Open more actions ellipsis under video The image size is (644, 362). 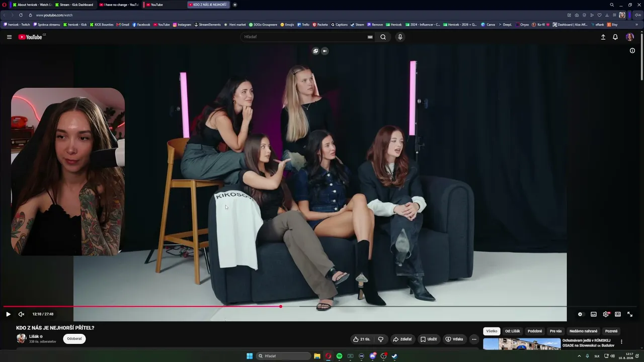pos(474,339)
